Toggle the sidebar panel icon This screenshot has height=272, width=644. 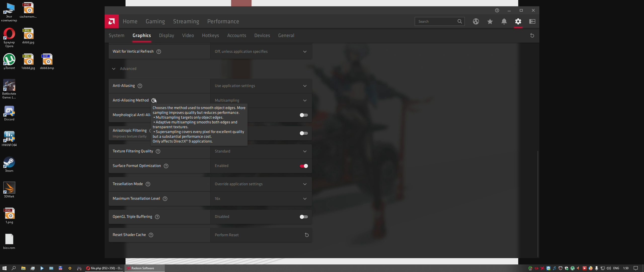pyautogui.click(x=532, y=21)
